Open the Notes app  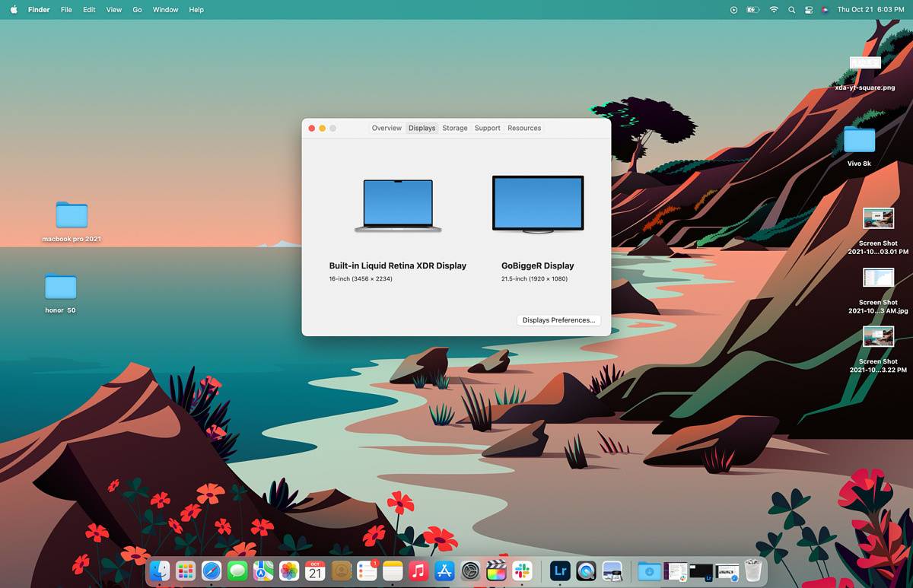click(x=393, y=571)
